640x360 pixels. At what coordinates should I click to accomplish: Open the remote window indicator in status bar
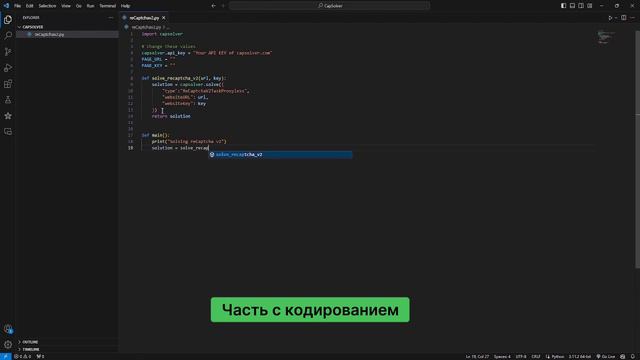pos(6,356)
